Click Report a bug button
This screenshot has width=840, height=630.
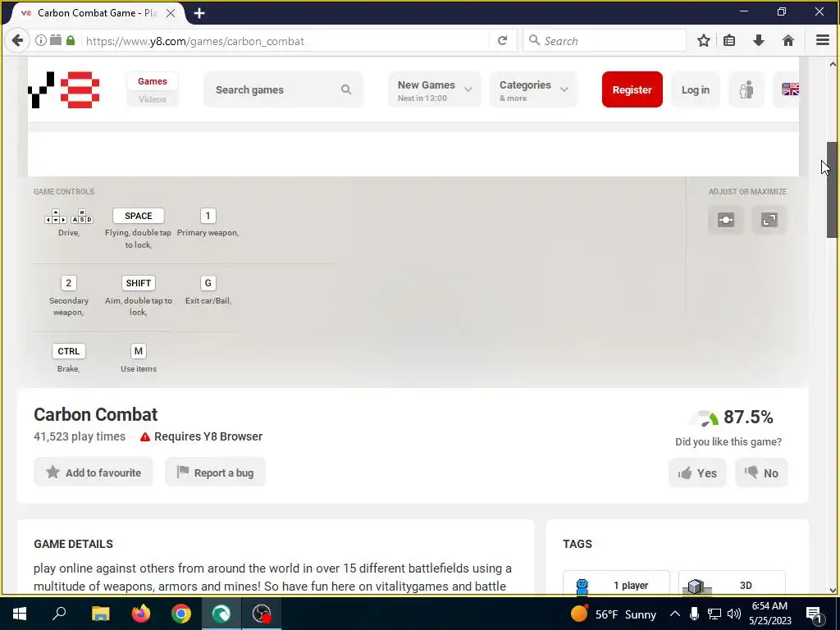click(216, 472)
